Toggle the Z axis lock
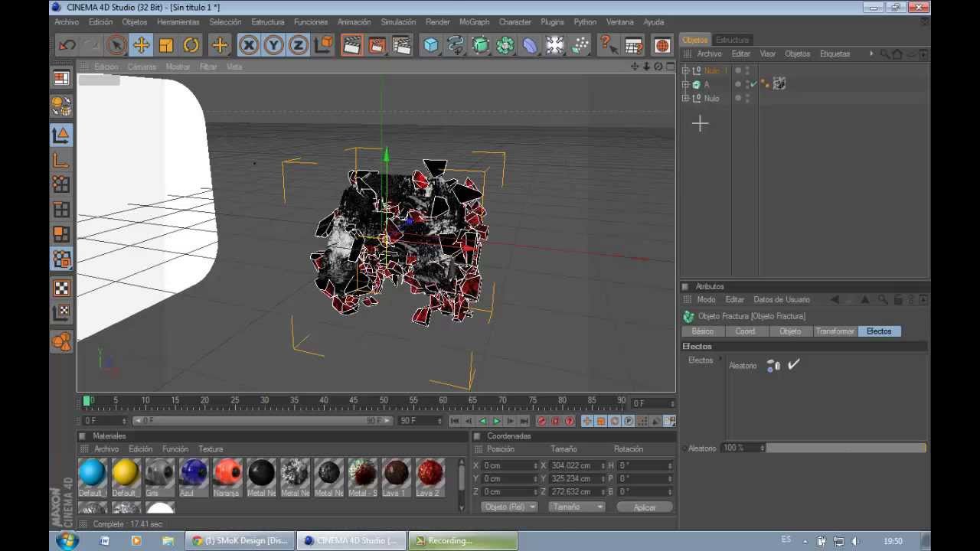This screenshot has height=551, width=980. click(298, 45)
